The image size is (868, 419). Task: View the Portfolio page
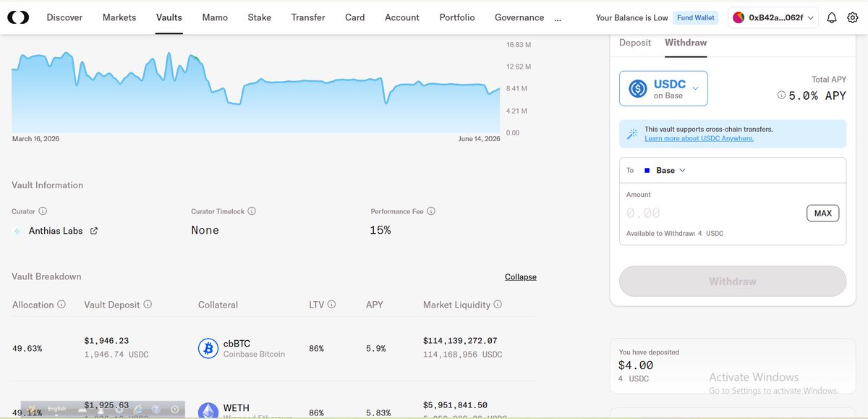457,17
